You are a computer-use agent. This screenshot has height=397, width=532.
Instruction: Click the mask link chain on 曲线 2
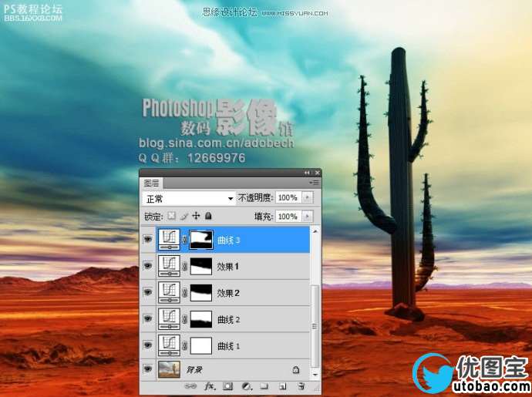[x=184, y=319]
